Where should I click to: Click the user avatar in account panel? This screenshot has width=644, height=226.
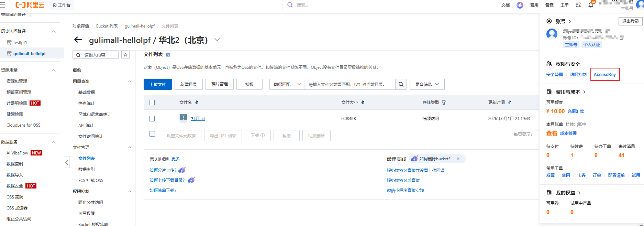pyautogui.click(x=552, y=34)
